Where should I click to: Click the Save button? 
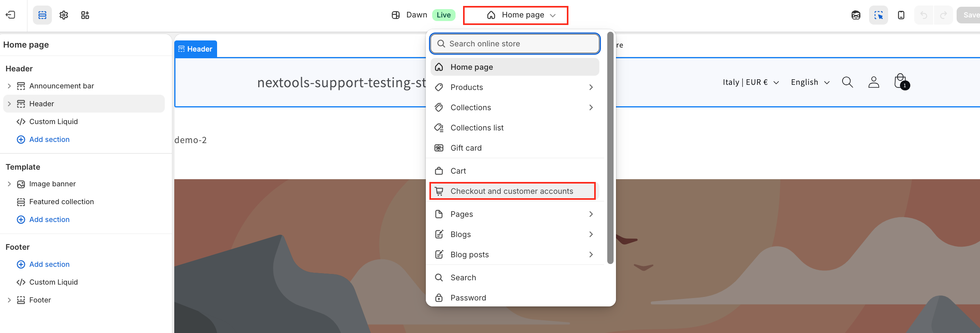click(969, 15)
